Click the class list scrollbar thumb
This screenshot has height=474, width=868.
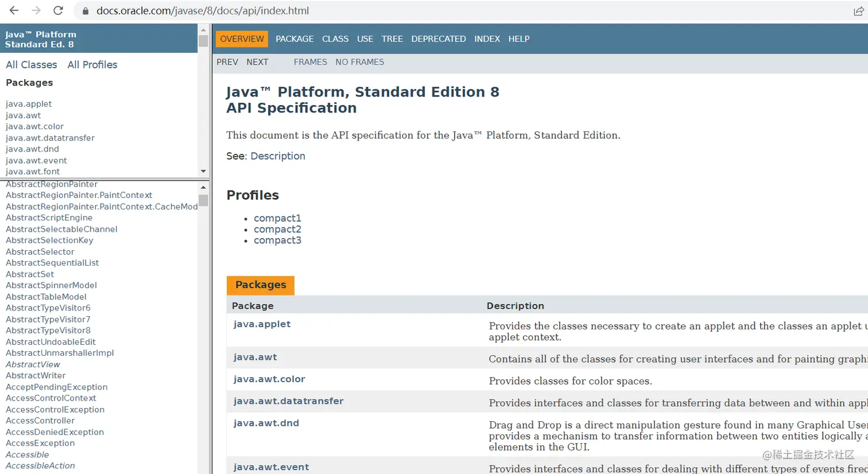click(203, 200)
